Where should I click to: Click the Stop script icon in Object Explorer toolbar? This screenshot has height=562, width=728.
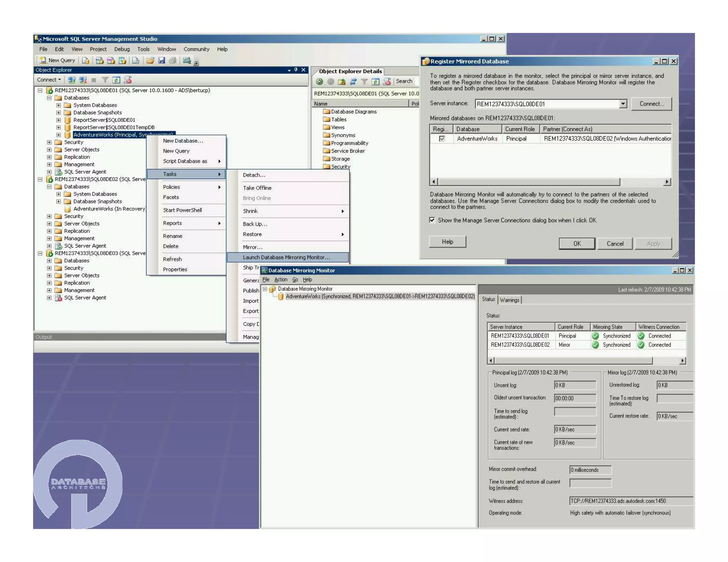128,80
